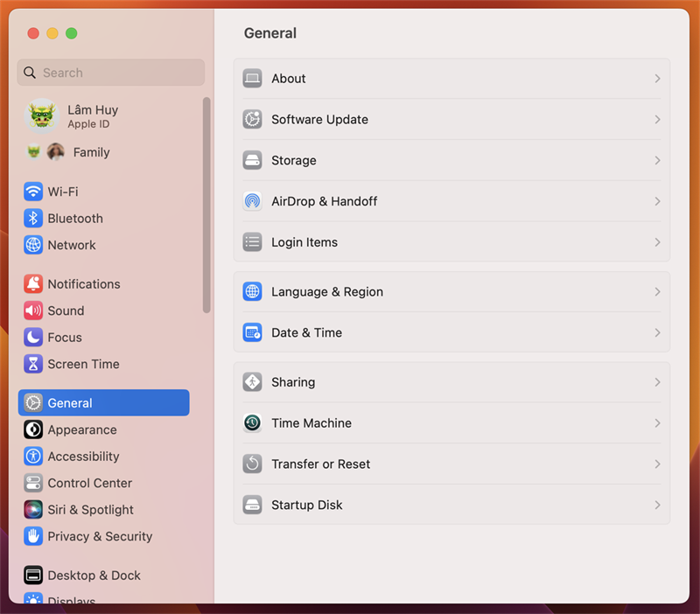Click the Transfer or Reset icon
700x614 pixels.
[252, 464]
